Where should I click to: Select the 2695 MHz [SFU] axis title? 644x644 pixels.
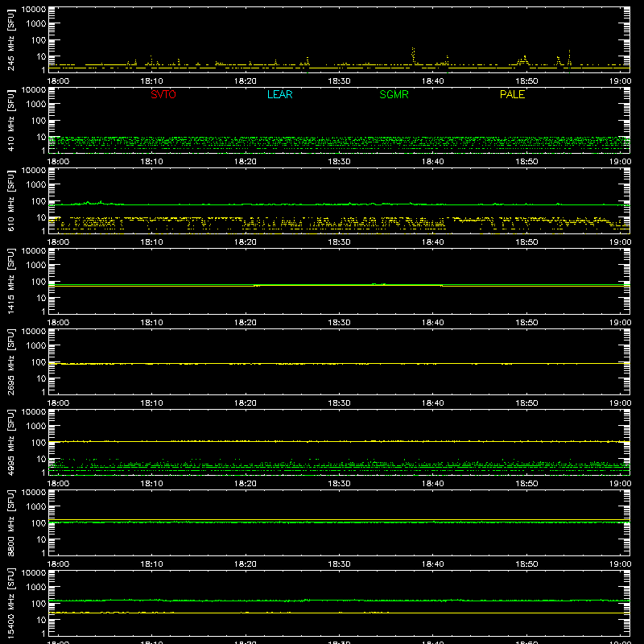tap(10, 361)
